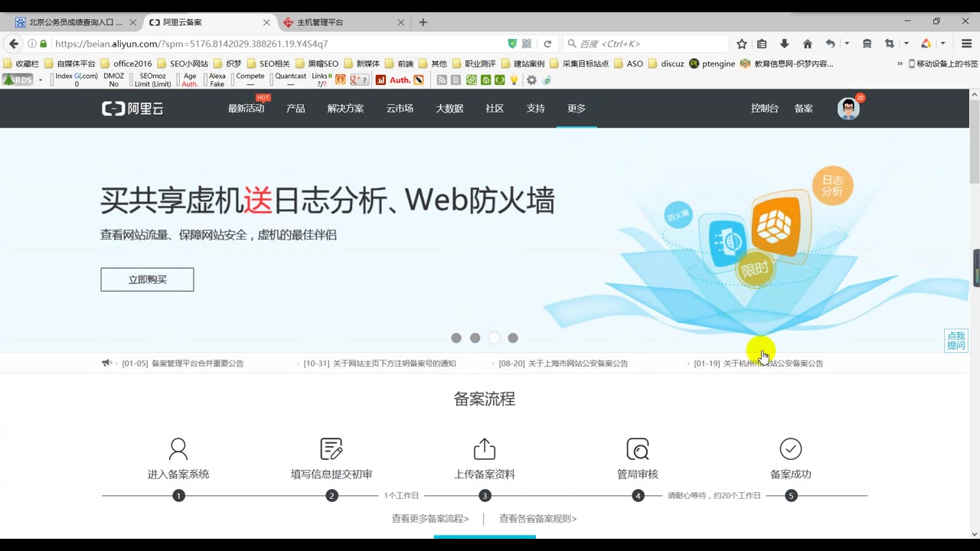Open the RDS SEO toolbar tool

coord(18,80)
